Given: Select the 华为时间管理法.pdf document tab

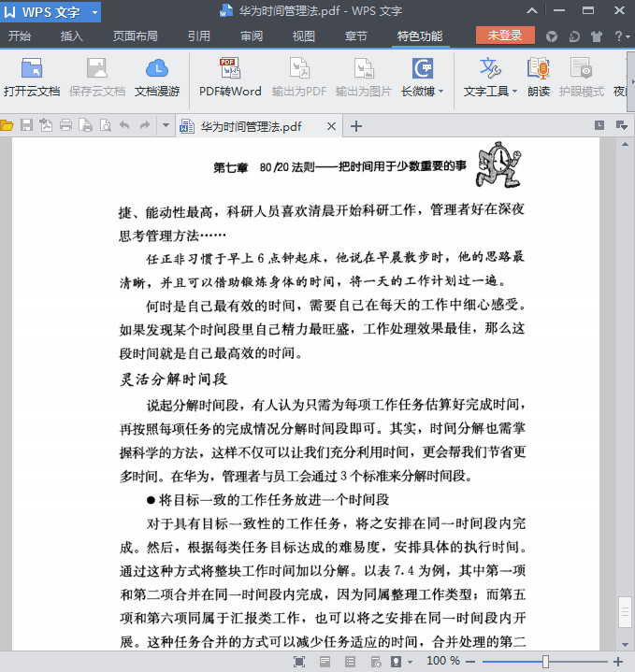Looking at the screenshot, I should pyautogui.click(x=252, y=126).
